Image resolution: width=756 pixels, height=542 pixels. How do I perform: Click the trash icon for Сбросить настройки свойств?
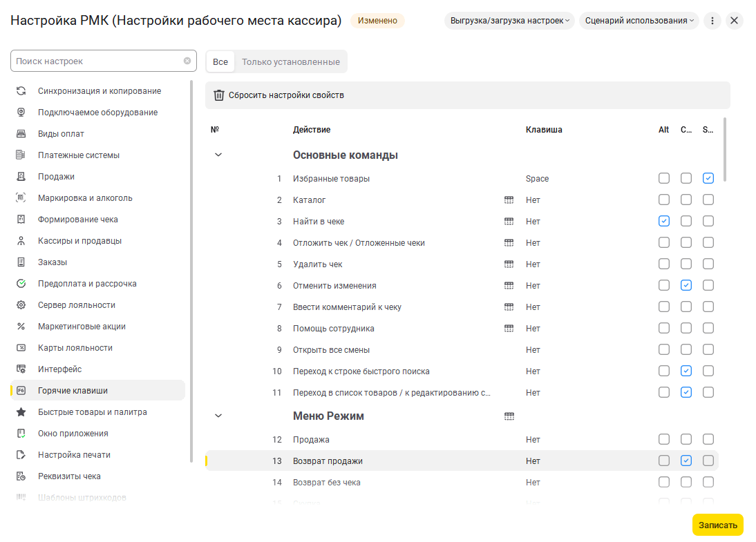tap(219, 95)
